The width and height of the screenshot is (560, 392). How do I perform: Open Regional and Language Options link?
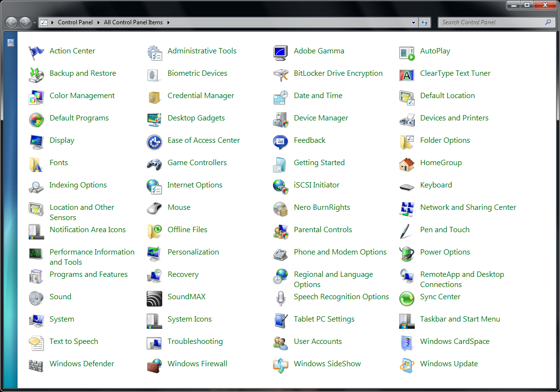coord(333,279)
